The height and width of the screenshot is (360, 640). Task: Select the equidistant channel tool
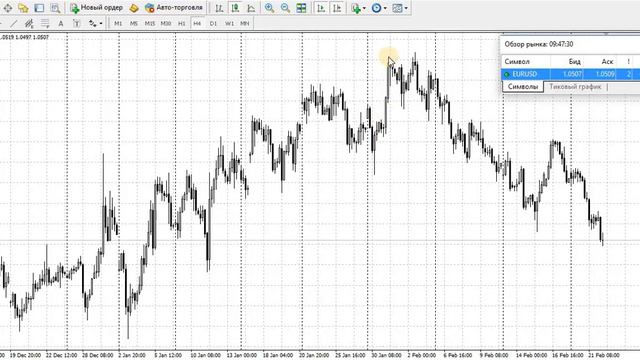pyautogui.click(x=29, y=24)
